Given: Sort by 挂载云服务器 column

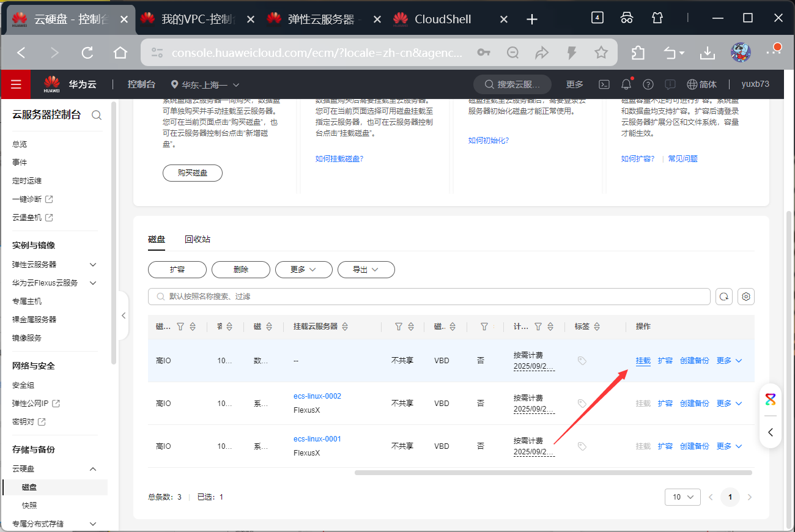Looking at the screenshot, I should coord(345,327).
